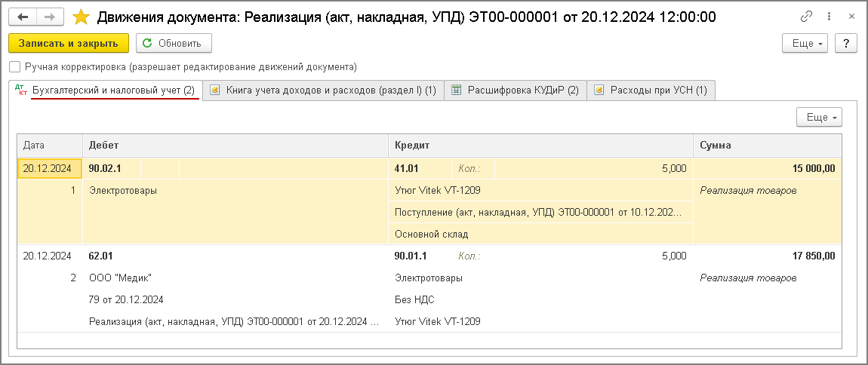Enable the Ручная корректировка checkbox
The height and width of the screenshot is (365, 868).
tap(15, 67)
